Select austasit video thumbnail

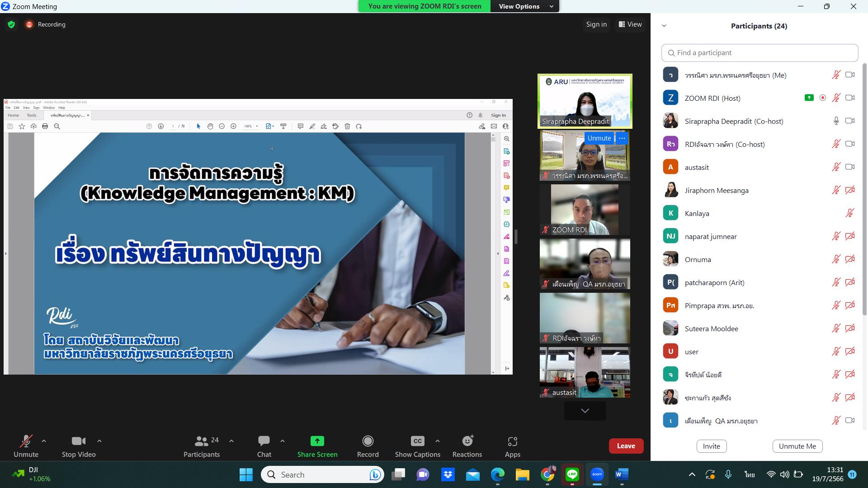click(585, 372)
